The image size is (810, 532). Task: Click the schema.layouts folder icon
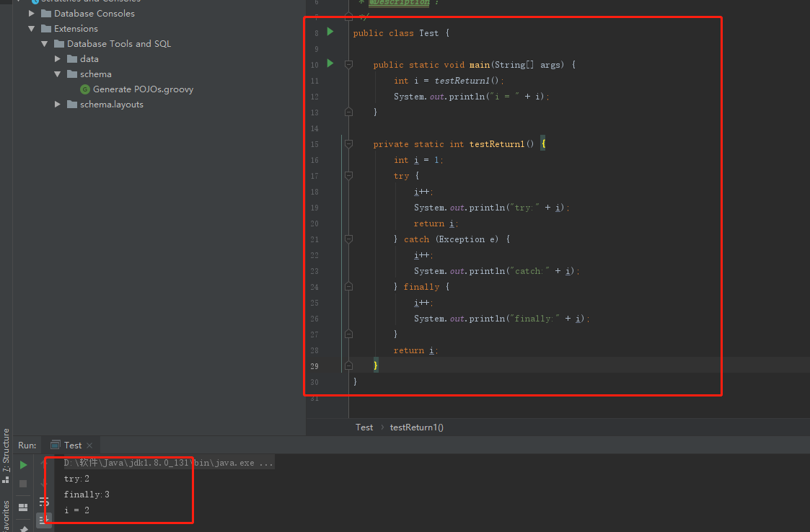click(72, 105)
